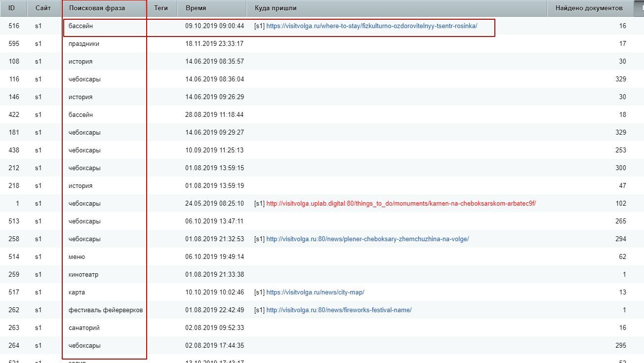Select the search phrase карта
644x363 pixels.
[77, 292]
